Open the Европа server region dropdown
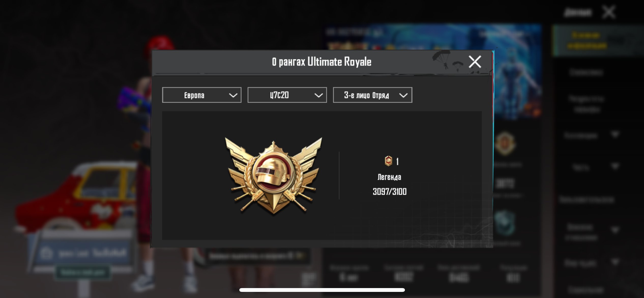644x298 pixels. point(202,95)
